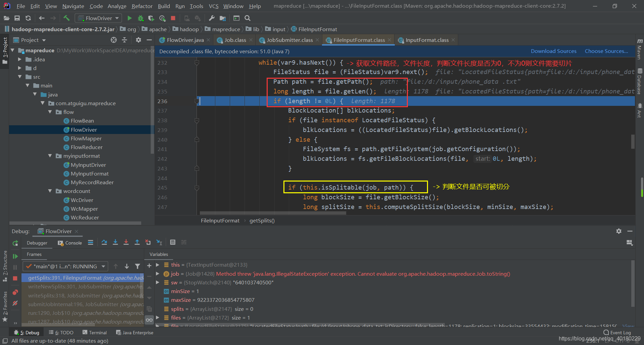The width and height of the screenshot is (644, 345).
Task: Click Force Step Into red arrow icon
Action: [126, 242]
